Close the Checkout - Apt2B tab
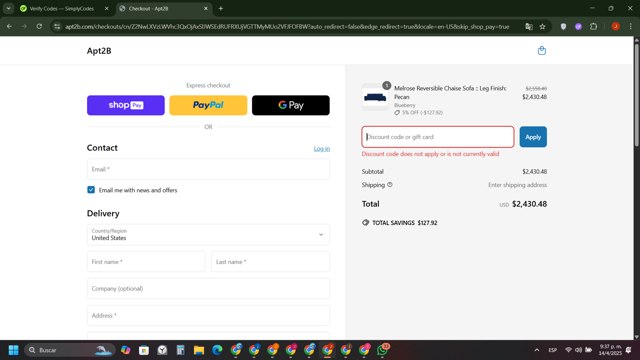This screenshot has height=360, width=640. click(206, 8)
